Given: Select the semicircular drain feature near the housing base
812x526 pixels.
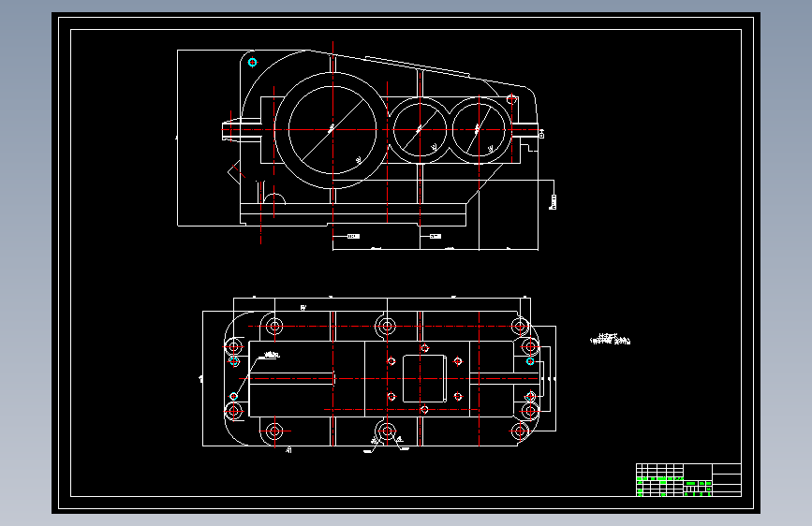Looking at the screenshot, I should [274, 198].
